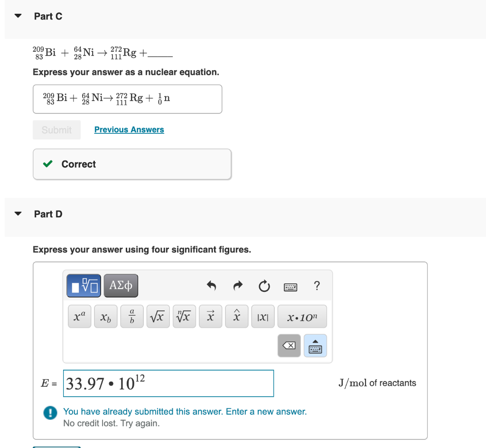Insert a square root template
The image size is (486, 448).
point(158,316)
